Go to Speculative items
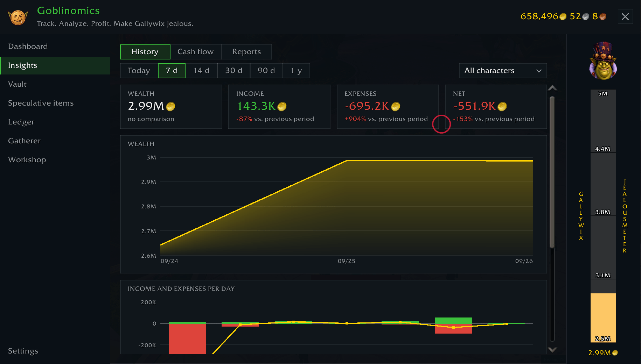The width and height of the screenshot is (641, 364). point(55,103)
